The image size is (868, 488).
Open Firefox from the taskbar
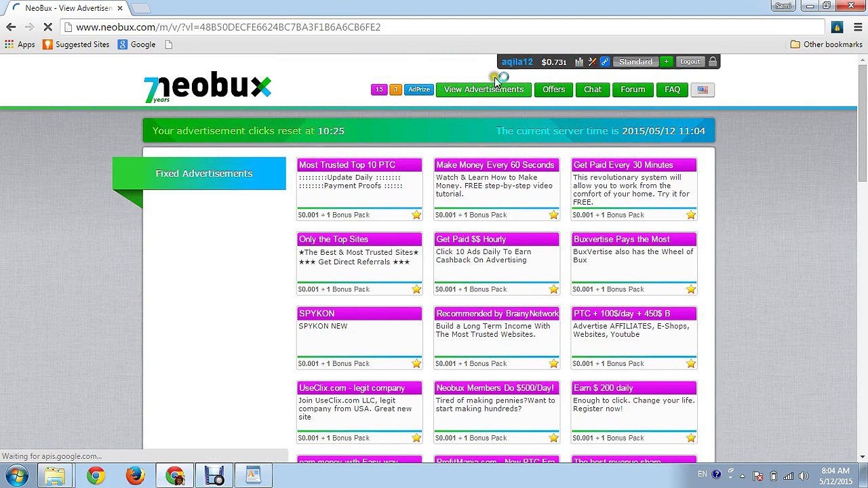135,475
